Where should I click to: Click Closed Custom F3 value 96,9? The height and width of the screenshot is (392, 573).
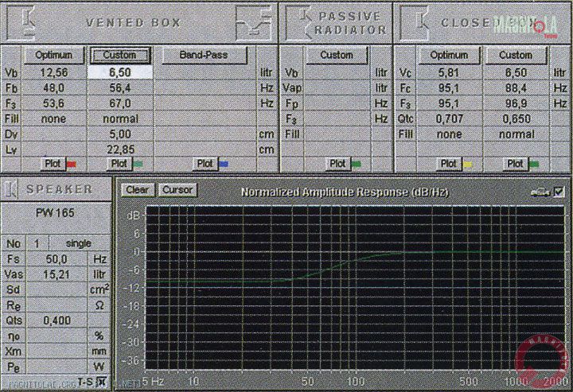[x=516, y=103]
